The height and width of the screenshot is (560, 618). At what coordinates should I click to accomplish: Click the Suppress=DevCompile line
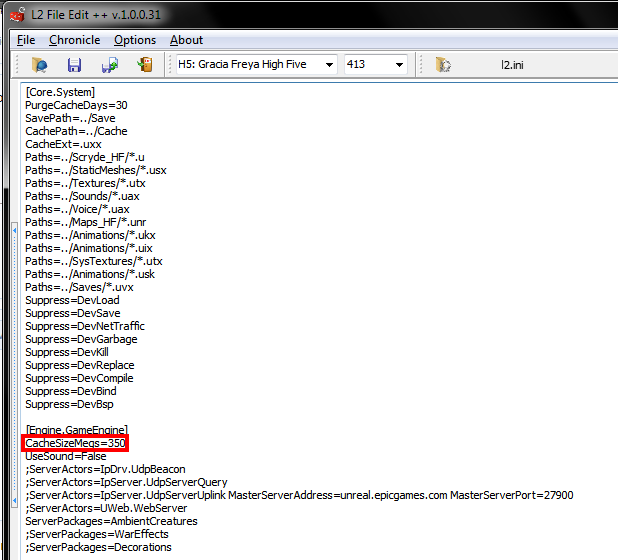(x=79, y=378)
